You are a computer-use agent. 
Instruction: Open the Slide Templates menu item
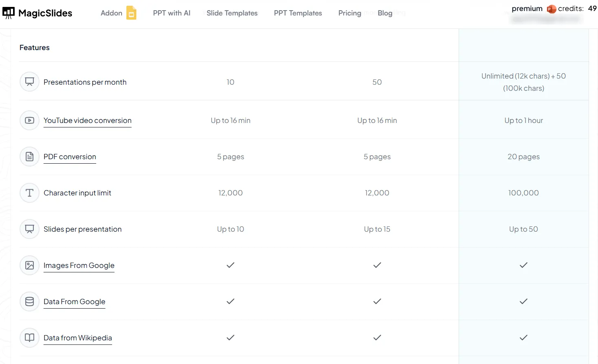pyautogui.click(x=232, y=13)
